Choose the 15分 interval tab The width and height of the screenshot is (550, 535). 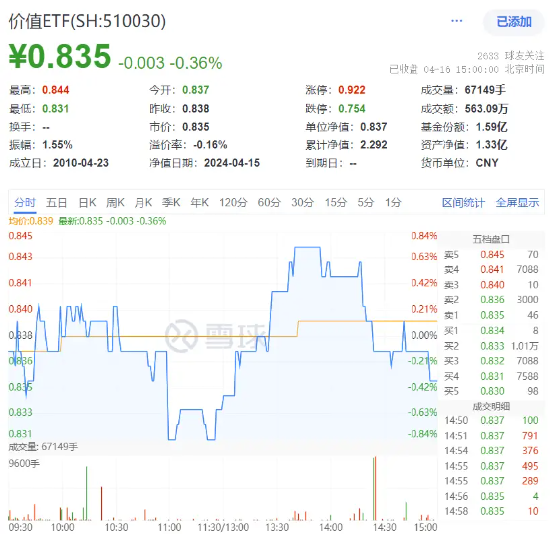coord(336,202)
